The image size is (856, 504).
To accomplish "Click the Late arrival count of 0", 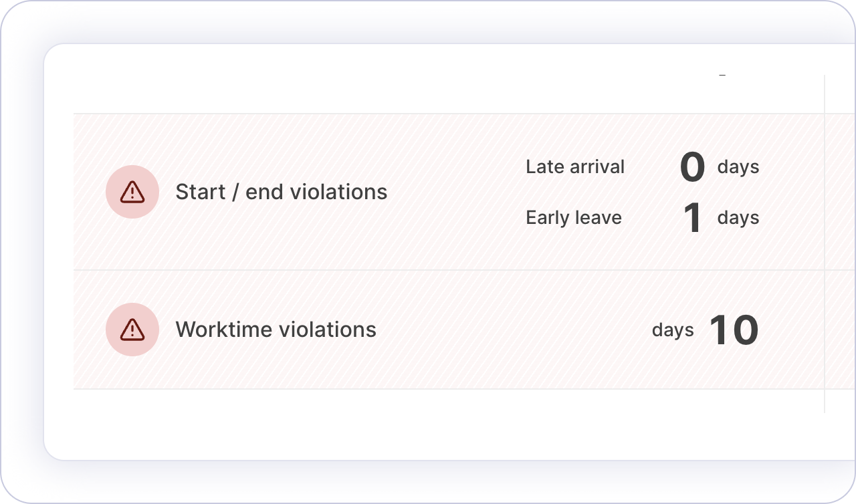I will tap(692, 167).
